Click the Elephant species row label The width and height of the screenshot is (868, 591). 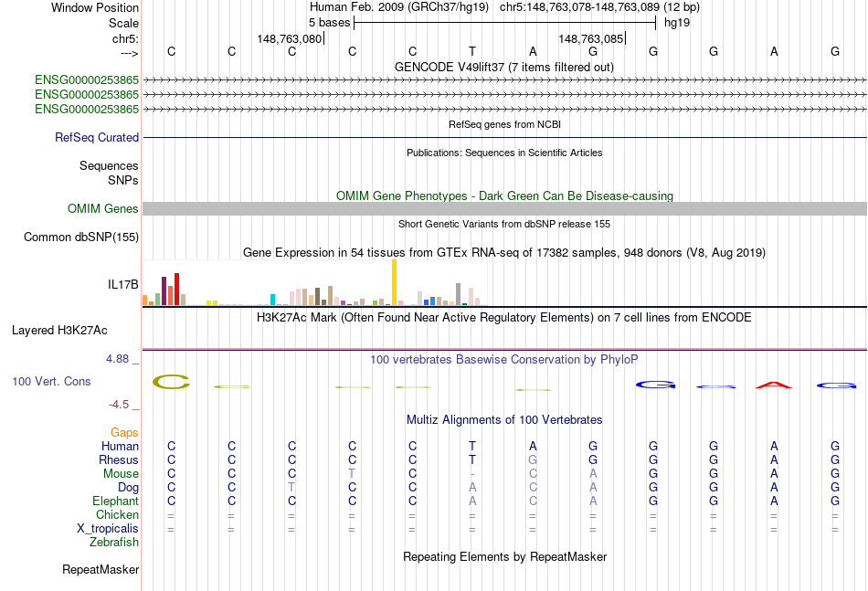116,501
